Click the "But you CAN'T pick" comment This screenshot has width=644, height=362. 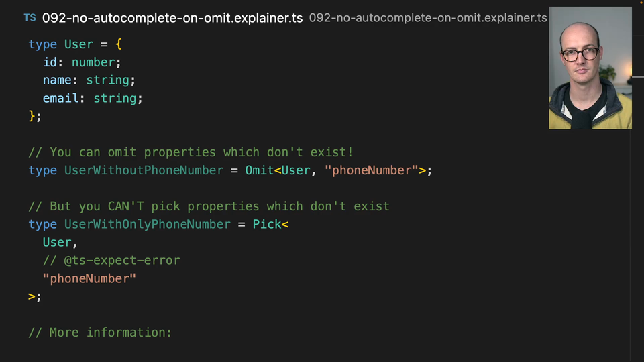209,206
